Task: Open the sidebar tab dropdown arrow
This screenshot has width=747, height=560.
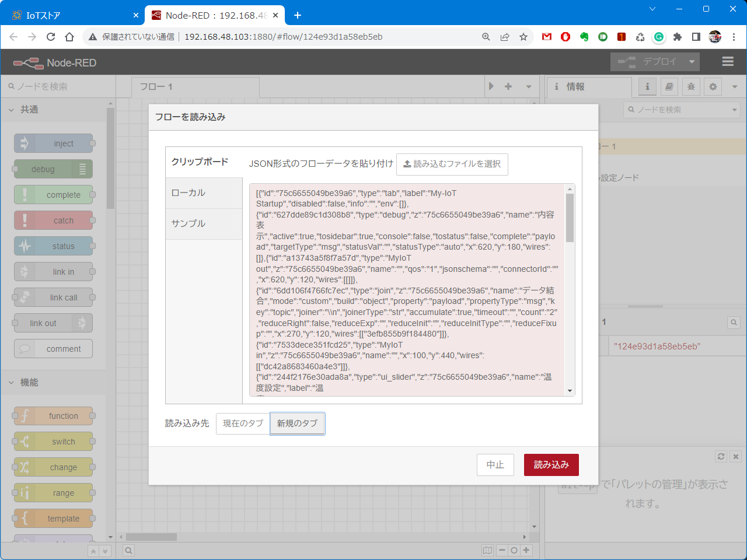Action: (x=735, y=86)
